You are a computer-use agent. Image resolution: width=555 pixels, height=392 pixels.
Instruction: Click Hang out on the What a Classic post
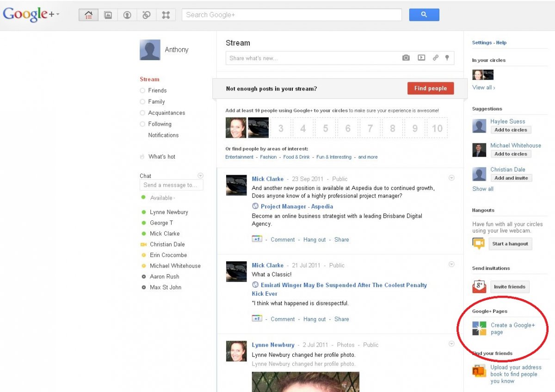coord(314,319)
